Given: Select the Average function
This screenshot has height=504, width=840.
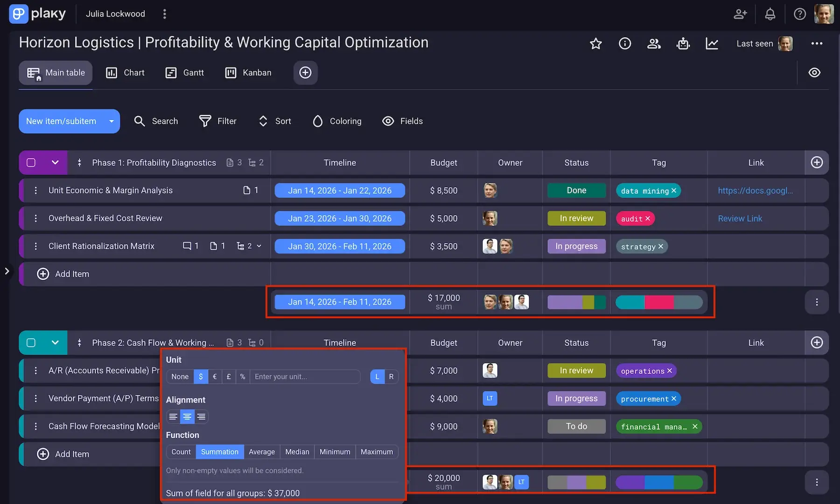Looking at the screenshot, I should (x=262, y=452).
